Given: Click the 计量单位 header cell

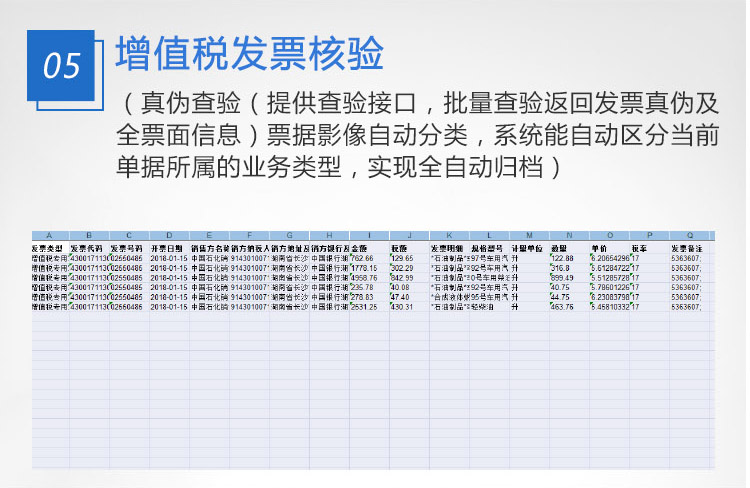Looking at the screenshot, I should (x=529, y=247).
